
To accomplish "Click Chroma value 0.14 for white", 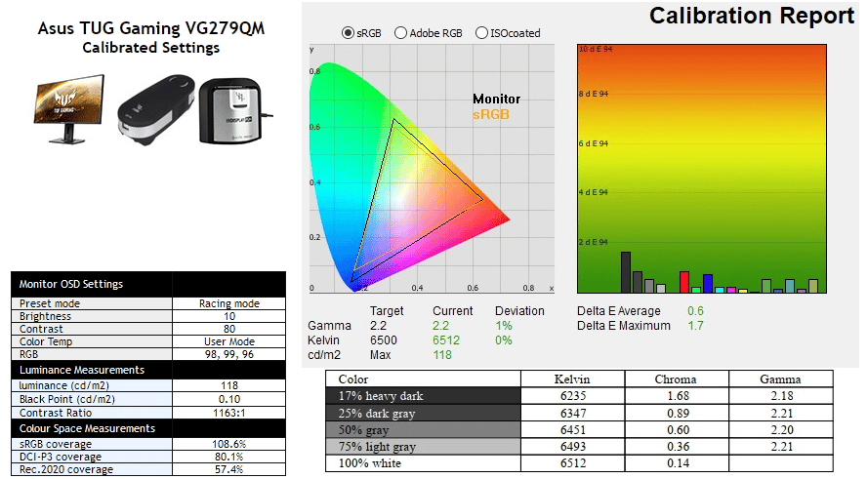I will (x=678, y=463).
